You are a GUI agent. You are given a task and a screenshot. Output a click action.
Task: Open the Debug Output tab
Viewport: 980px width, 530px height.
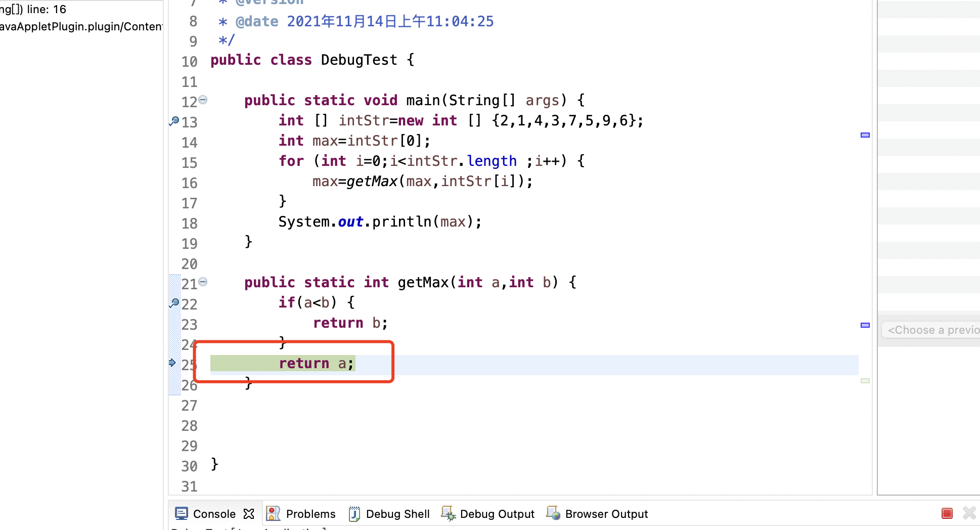point(497,514)
